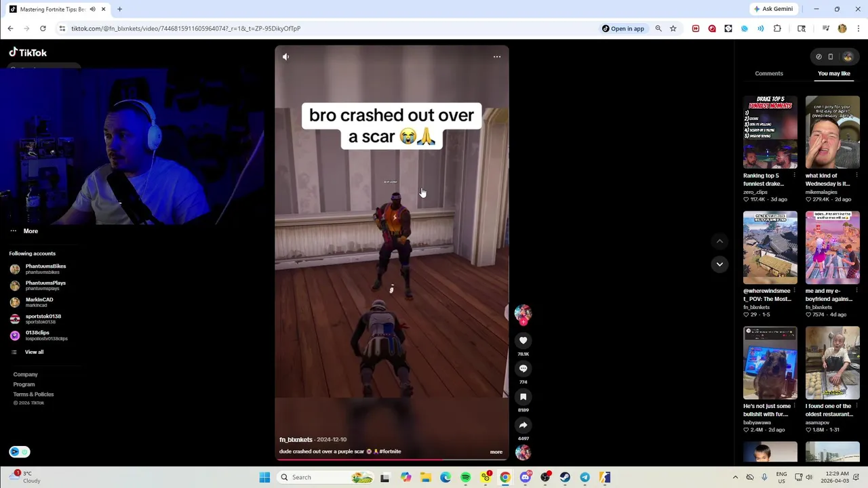Open the Company footer link
The height and width of the screenshot is (488, 868).
tap(25, 375)
